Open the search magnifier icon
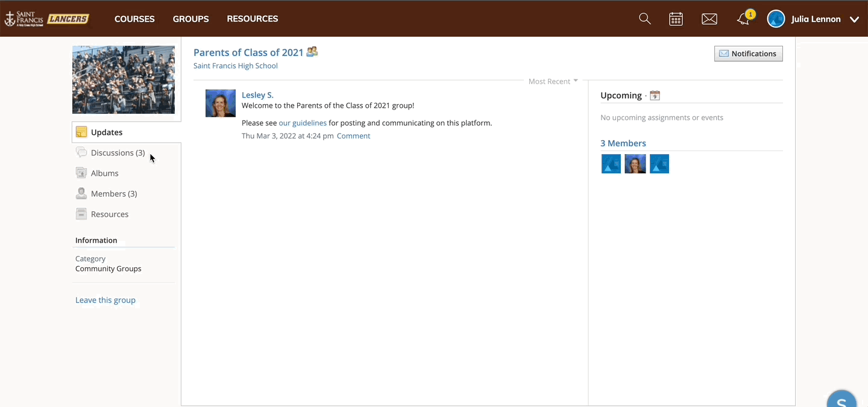 [644, 19]
